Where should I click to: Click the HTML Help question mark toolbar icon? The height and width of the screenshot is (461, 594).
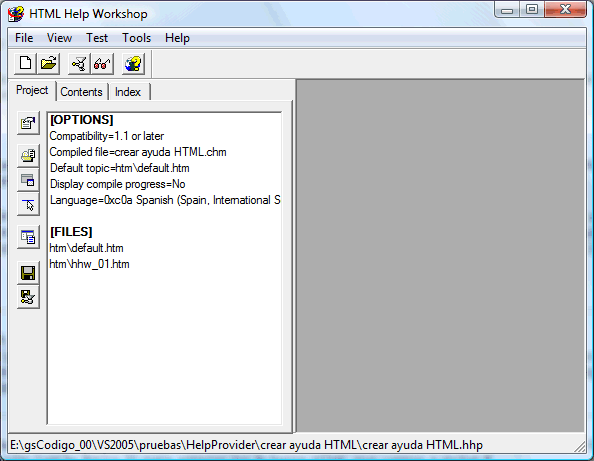click(x=133, y=63)
